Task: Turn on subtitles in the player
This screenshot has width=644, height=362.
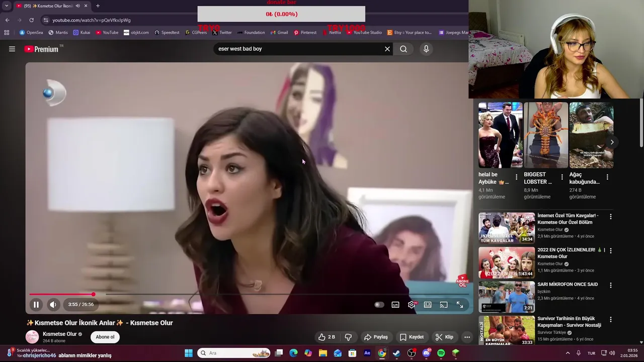Action: [x=395, y=304]
